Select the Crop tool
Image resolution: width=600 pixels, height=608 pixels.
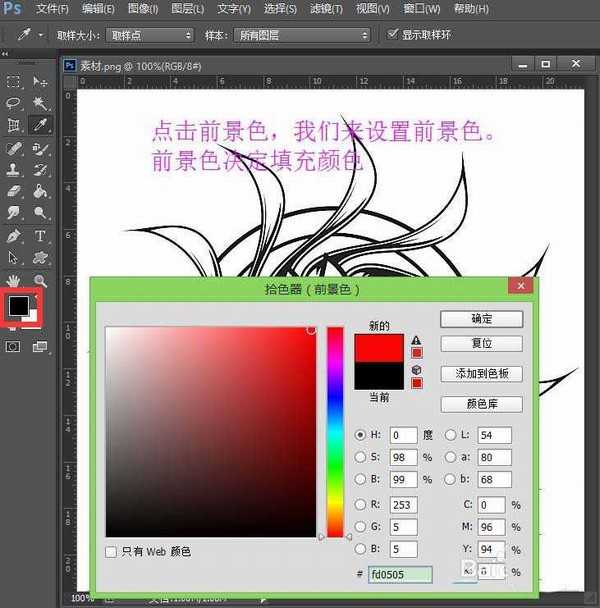pyautogui.click(x=14, y=126)
